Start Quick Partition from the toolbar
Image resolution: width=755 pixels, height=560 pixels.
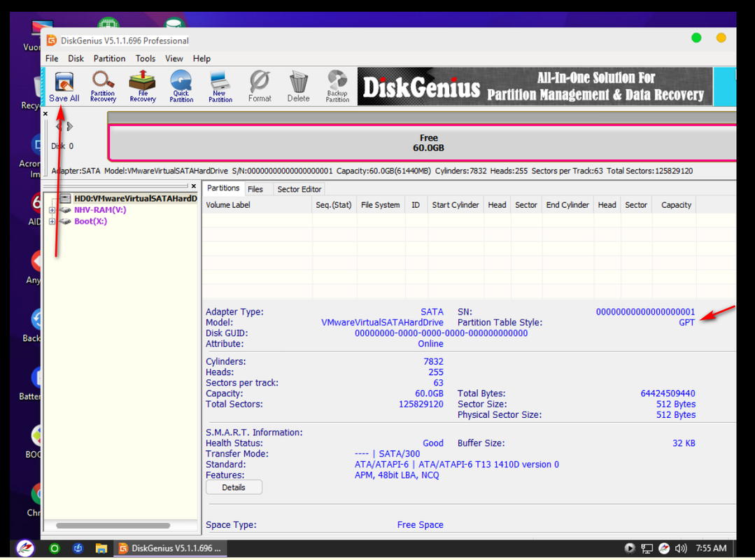point(181,87)
